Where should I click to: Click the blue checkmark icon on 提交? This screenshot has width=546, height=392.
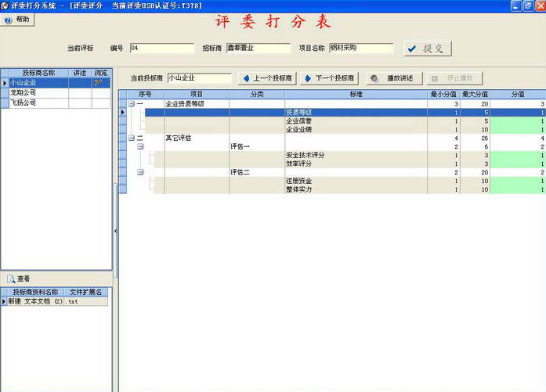[412, 49]
